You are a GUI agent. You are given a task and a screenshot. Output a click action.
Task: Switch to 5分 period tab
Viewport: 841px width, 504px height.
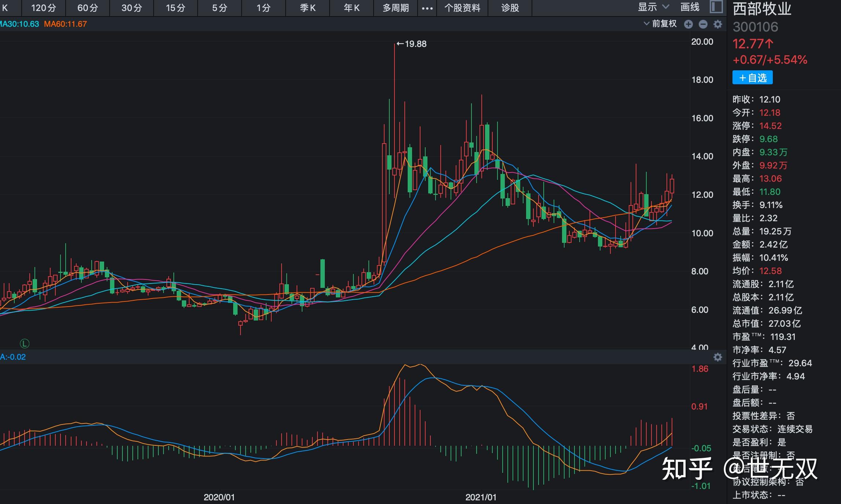tap(219, 8)
